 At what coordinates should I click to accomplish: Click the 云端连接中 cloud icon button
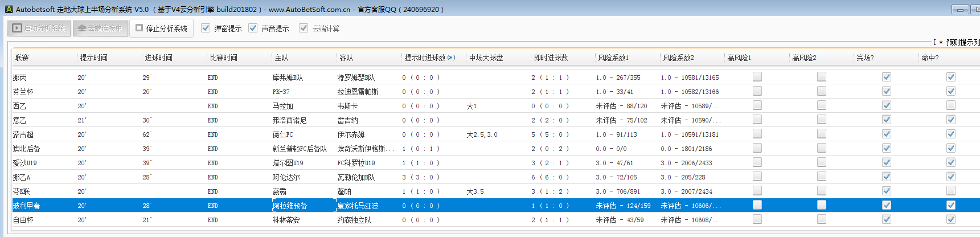click(100, 28)
